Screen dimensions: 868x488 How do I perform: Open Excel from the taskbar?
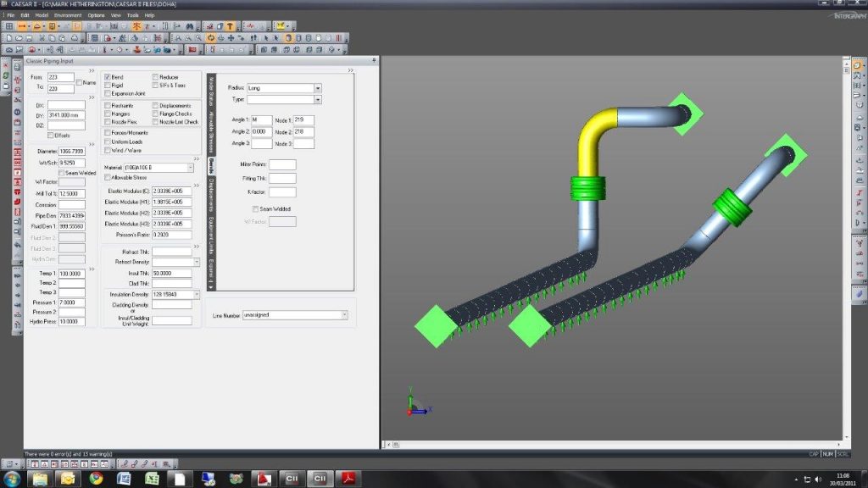(152, 478)
